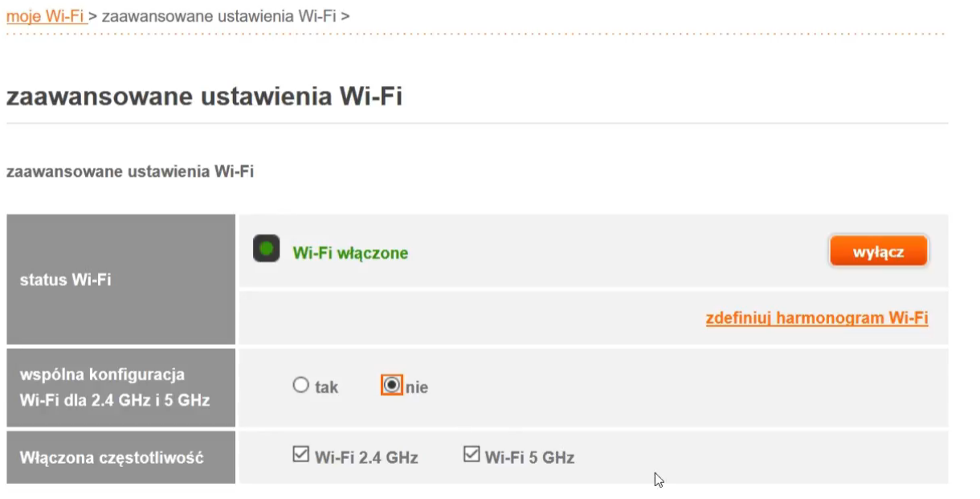
Task: Click the "tak" option label text
Action: click(326, 387)
